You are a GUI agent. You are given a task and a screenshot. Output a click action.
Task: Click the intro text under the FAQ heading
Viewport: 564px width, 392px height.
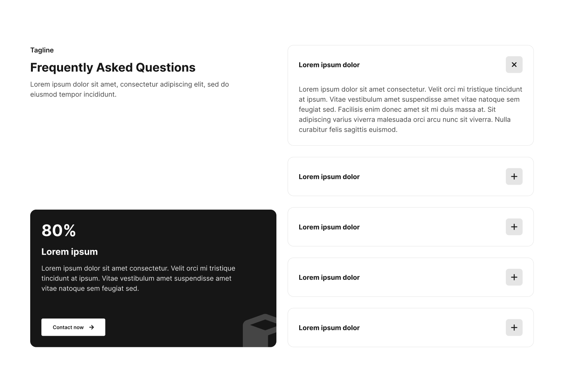click(129, 89)
